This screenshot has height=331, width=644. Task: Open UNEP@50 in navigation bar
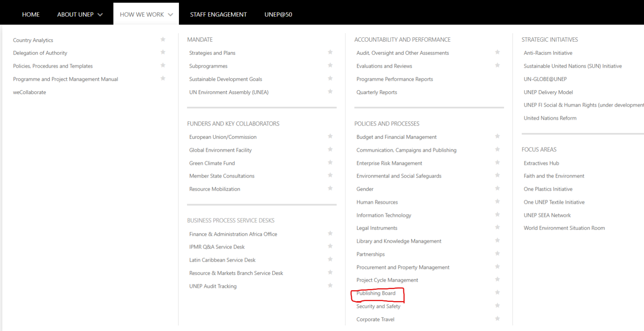(278, 14)
